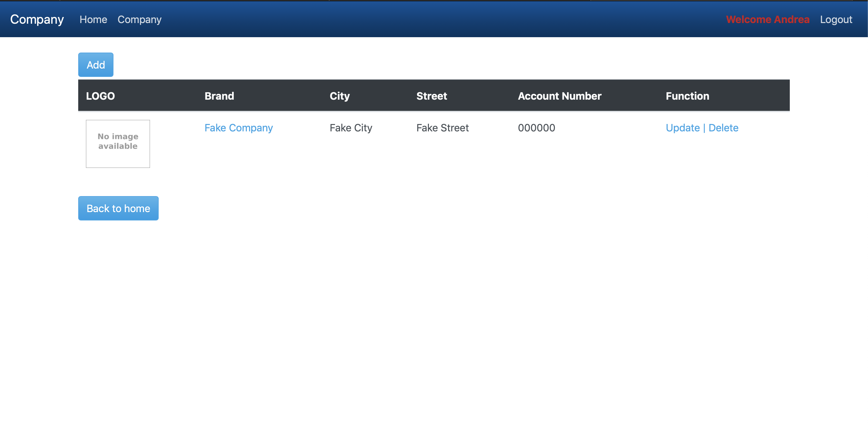The height and width of the screenshot is (439, 868).
Task: Click the City column header
Action: click(340, 96)
